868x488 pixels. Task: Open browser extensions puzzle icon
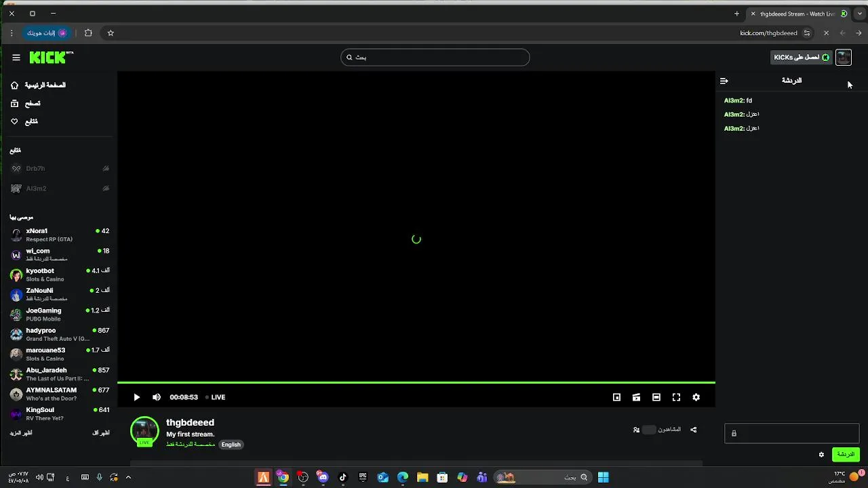pos(88,33)
